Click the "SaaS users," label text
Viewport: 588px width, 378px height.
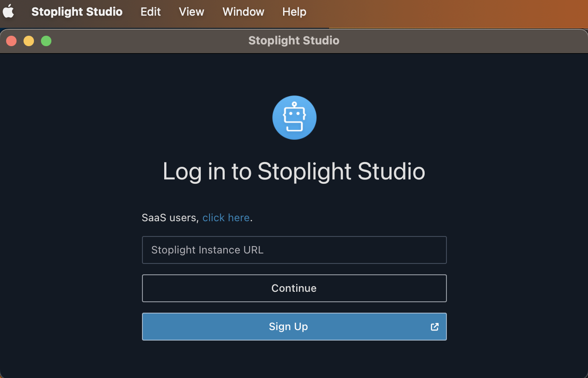pyautogui.click(x=170, y=218)
